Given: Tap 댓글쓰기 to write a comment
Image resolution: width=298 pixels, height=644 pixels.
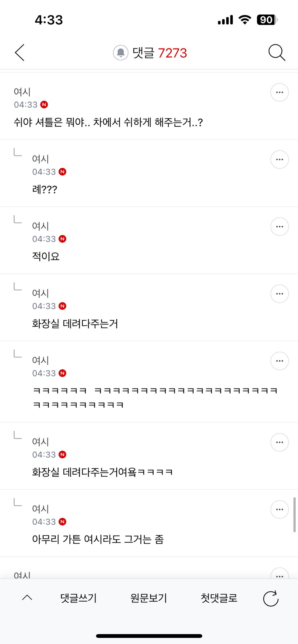Looking at the screenshot, I should (x=78, y=598).
